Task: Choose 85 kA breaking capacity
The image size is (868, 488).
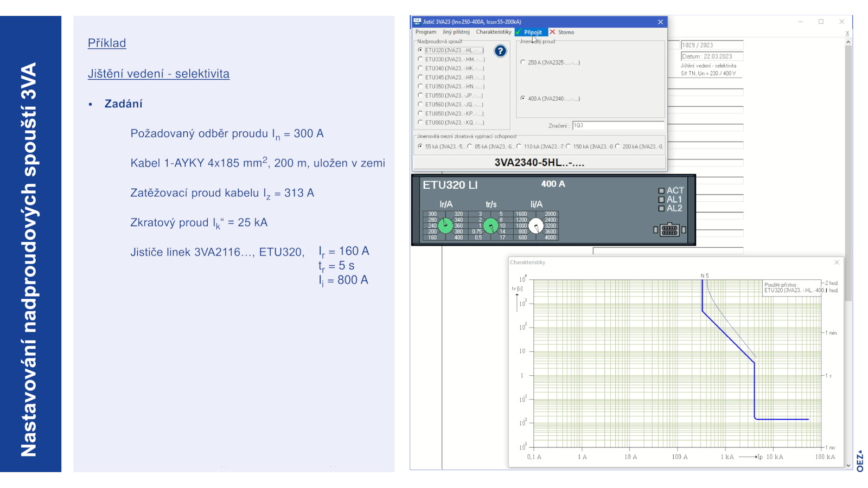Action: pyautogui.click(x=470, y=146)
